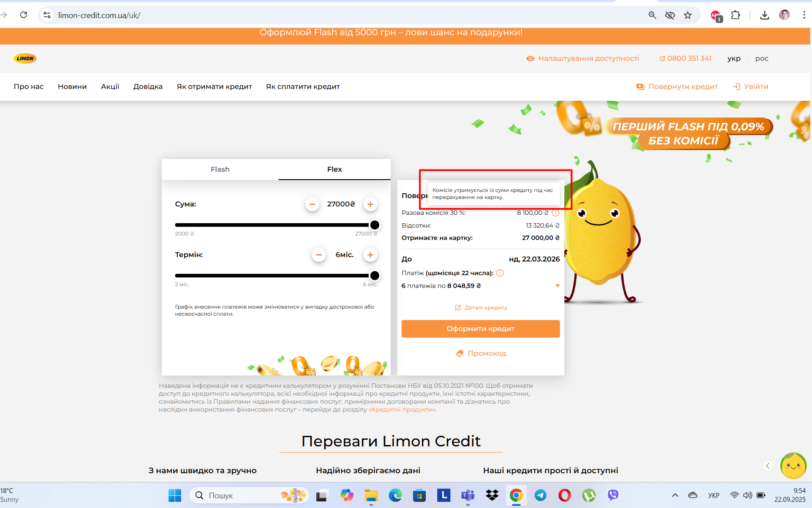Click the zoom magnifier icon in address bar

click(652, 15)
